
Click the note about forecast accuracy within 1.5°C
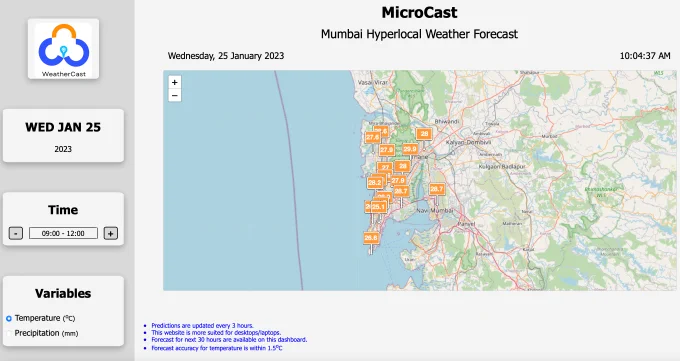217,348
